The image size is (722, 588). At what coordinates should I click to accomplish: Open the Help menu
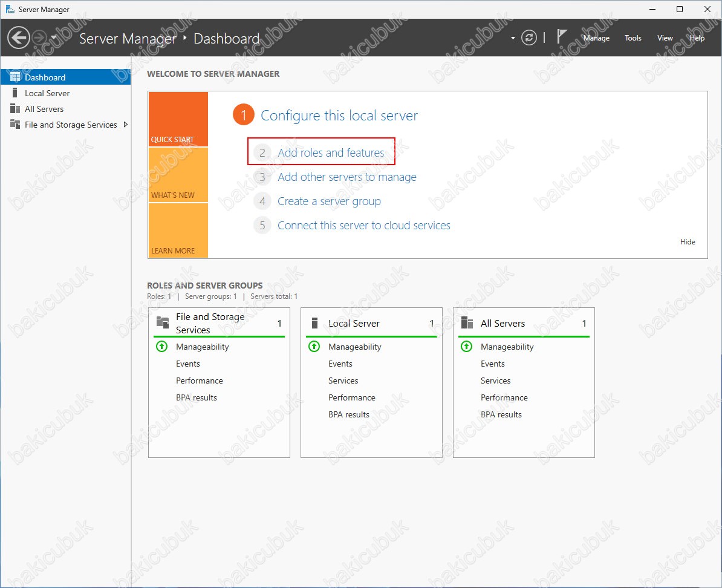pos(697,38)
